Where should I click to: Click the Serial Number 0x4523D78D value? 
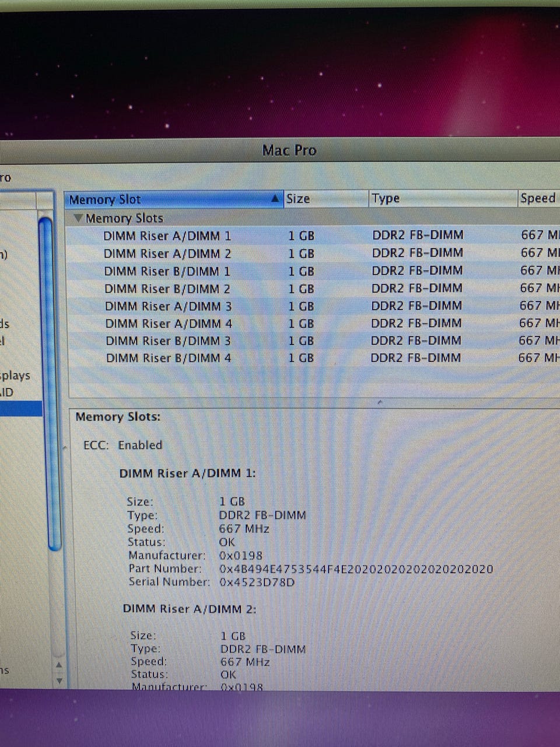click(257, 582)
